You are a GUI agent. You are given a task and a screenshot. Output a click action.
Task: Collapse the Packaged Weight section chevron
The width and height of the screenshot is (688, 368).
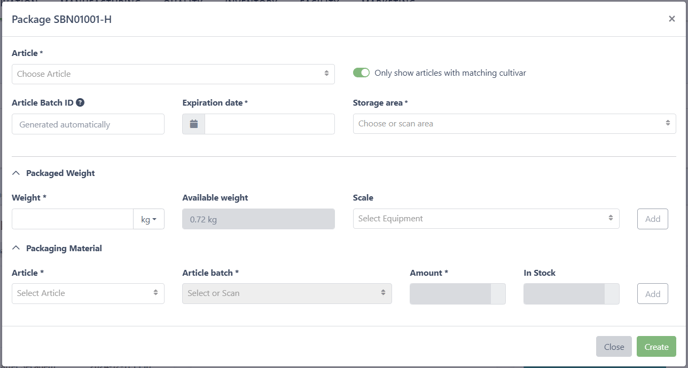[16, 173]
